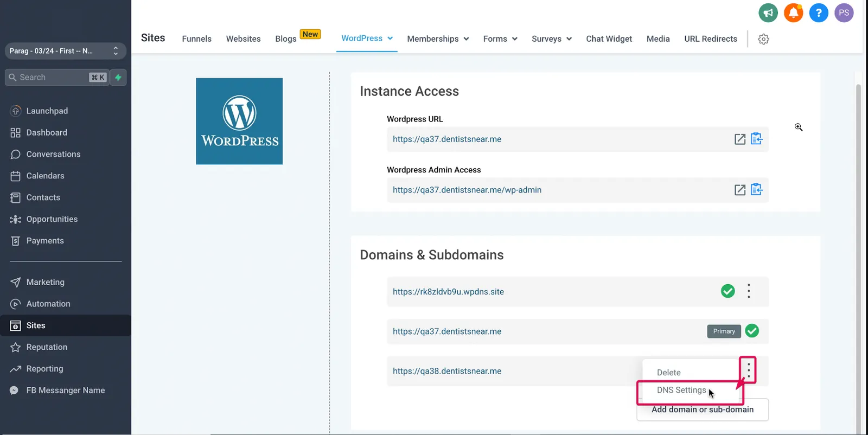Click green verified checkmark for qa37.dentistsnear.me domain

[752, 331]
